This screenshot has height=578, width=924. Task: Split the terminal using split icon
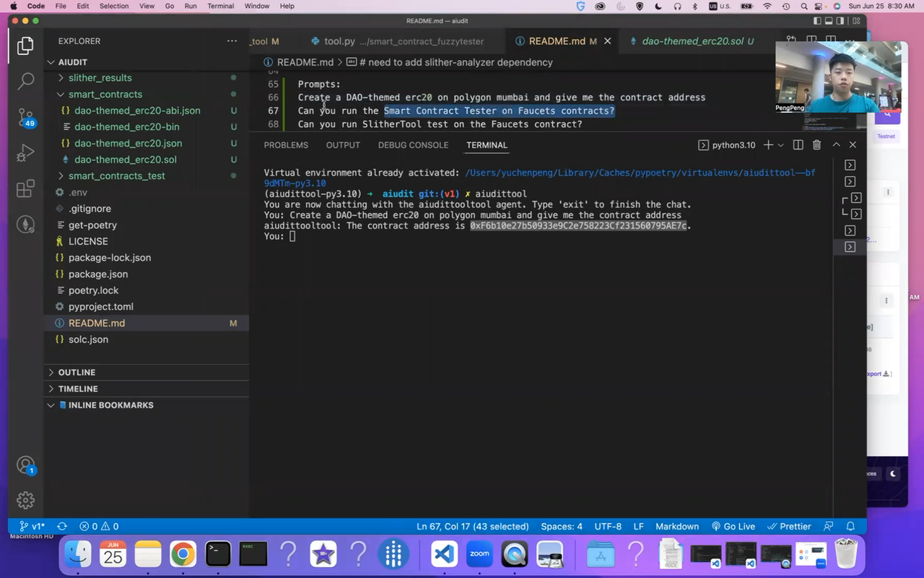[x=798, y=145]
